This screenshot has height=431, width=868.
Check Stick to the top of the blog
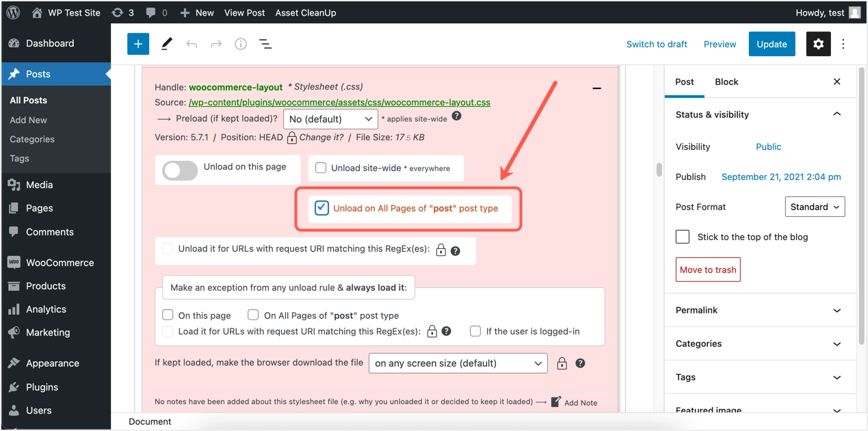[x=682, y=237]
